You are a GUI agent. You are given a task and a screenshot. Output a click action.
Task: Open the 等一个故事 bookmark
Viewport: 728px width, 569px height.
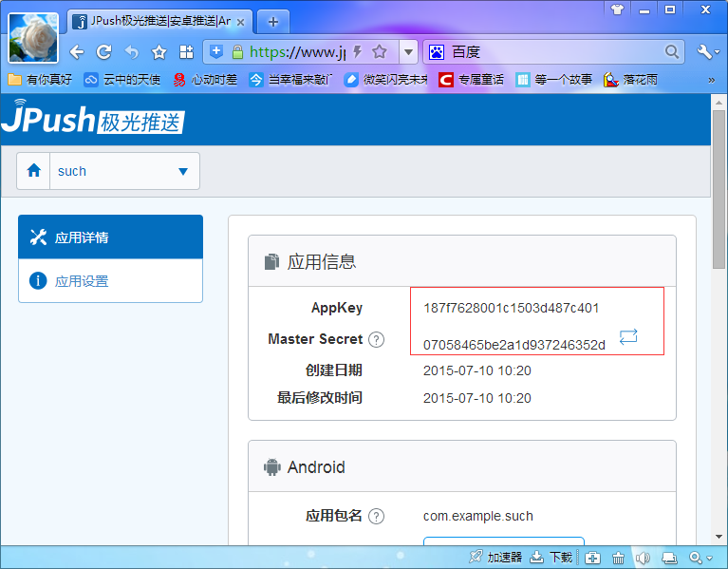pos(554,80)
